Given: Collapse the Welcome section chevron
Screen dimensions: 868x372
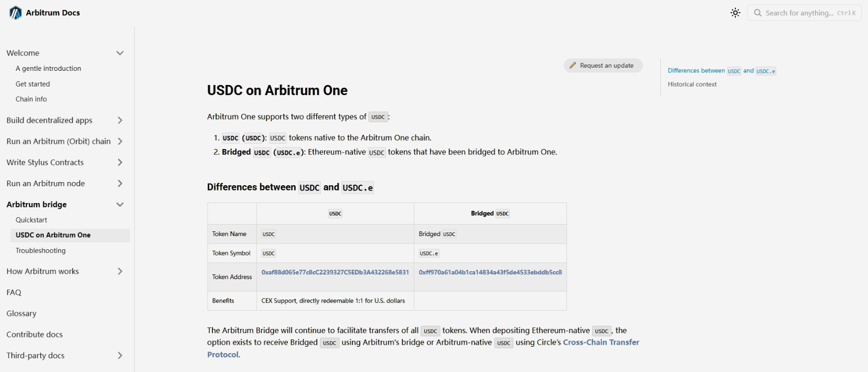Looking at the screenshot, I should tap(120, 53).
